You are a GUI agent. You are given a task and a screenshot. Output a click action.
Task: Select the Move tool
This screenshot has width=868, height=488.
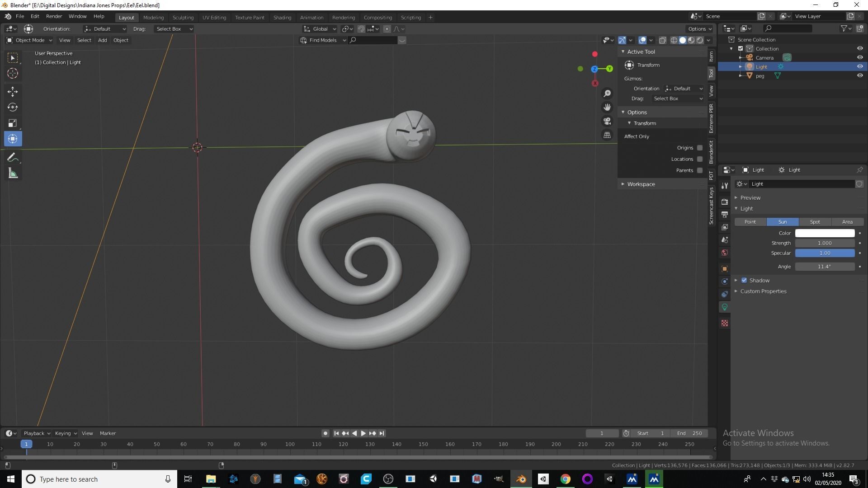coord(13,92)
